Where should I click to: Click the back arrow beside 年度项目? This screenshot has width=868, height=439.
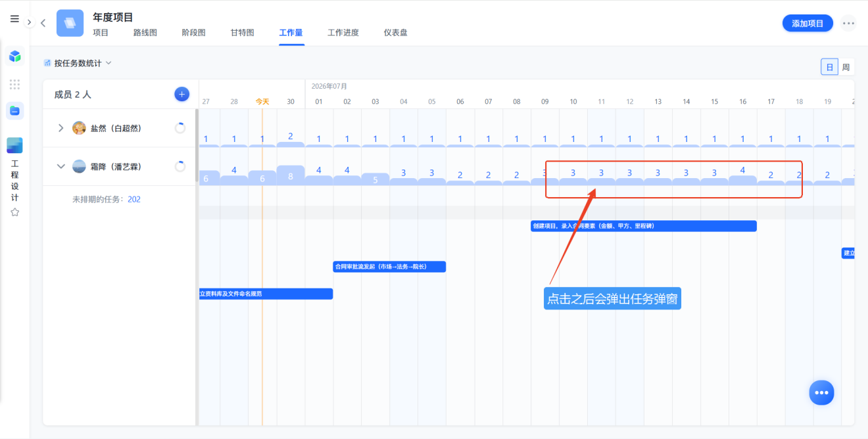[x=43, y=23]
